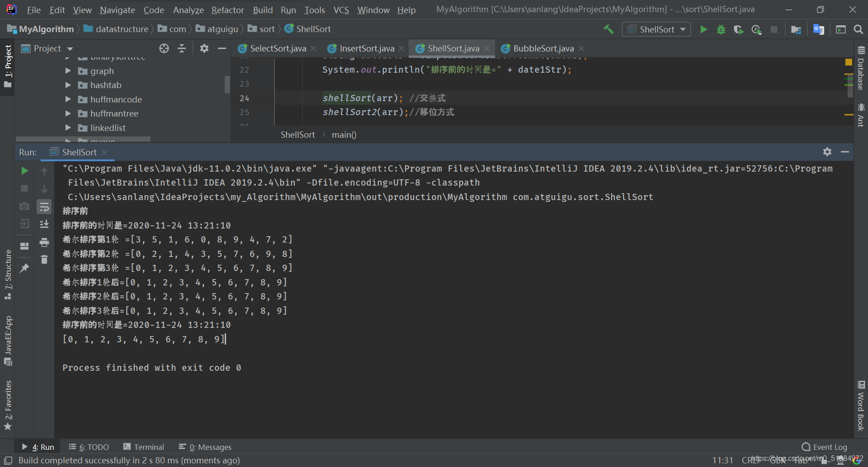Toggle soft-wrap in Run console
The image size is (868, 467).
(x=44, y=207)
